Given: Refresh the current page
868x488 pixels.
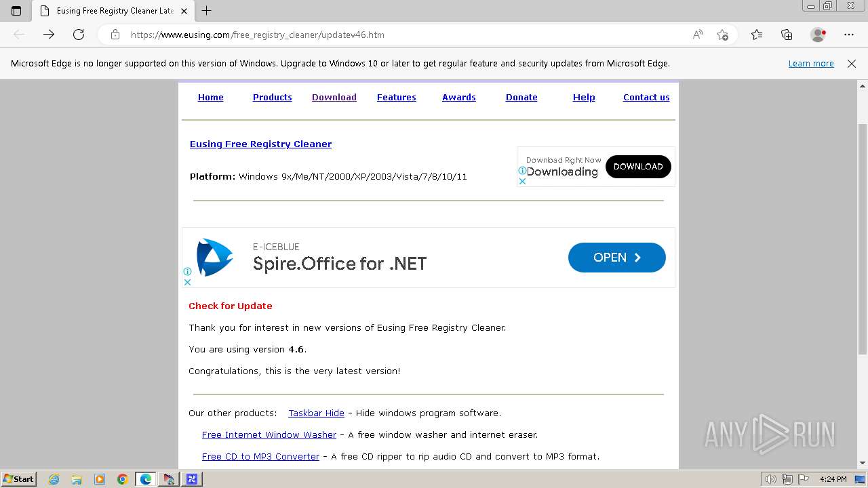Looking at the screenshot, I should pos(79,35).
